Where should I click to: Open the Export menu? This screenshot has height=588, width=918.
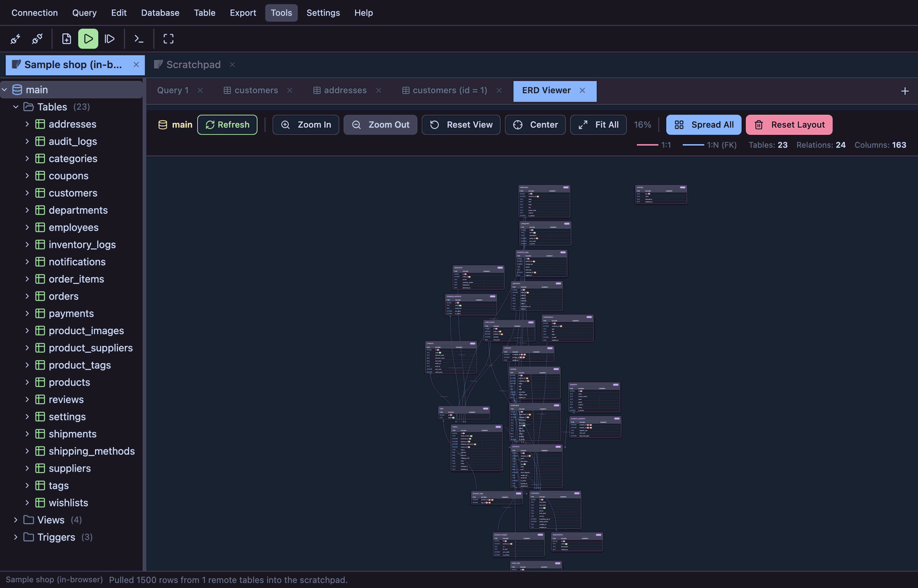pyautogui.click(x=243, y=13)
